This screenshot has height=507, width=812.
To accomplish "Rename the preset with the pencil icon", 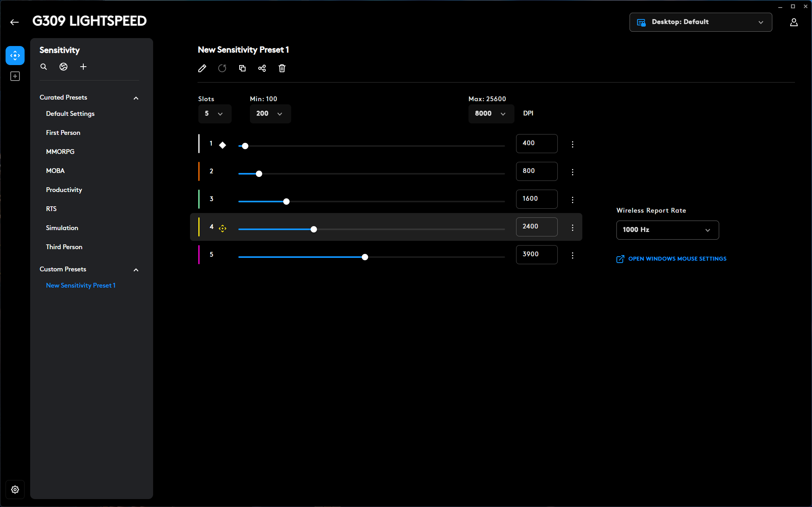I will point(202,68).
